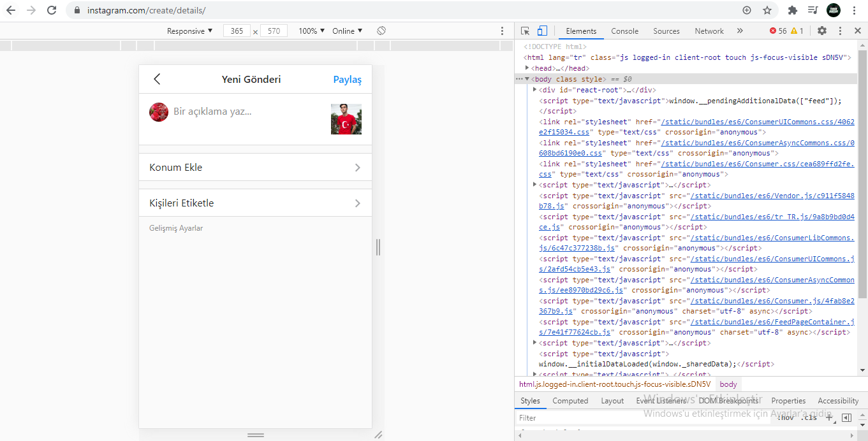Image resolution: width=868 pixels, height=441 pixels.
Task: Open the Event Listeners tab
Action: click(661, 401)
